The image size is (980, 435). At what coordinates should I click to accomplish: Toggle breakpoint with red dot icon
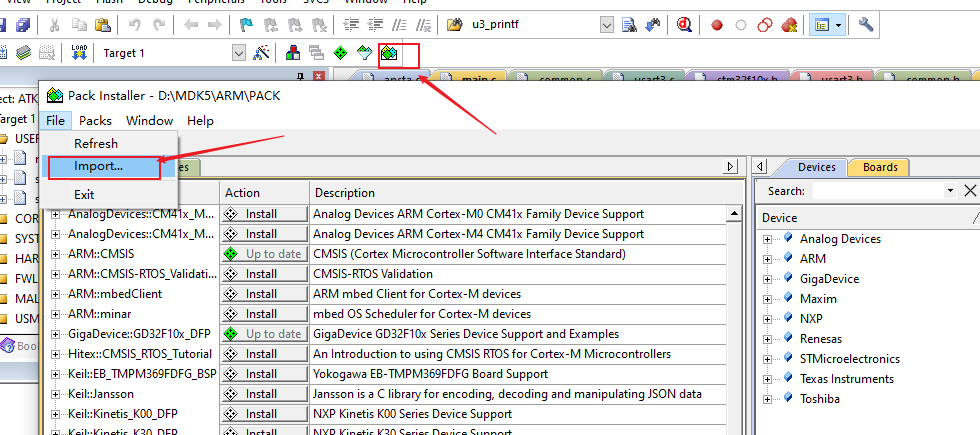(717, 25)
